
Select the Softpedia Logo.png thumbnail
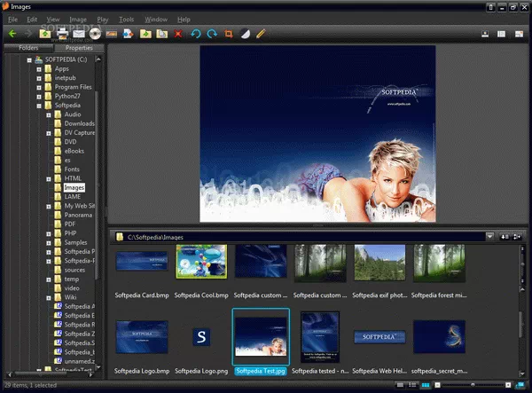tap(202, 336)
